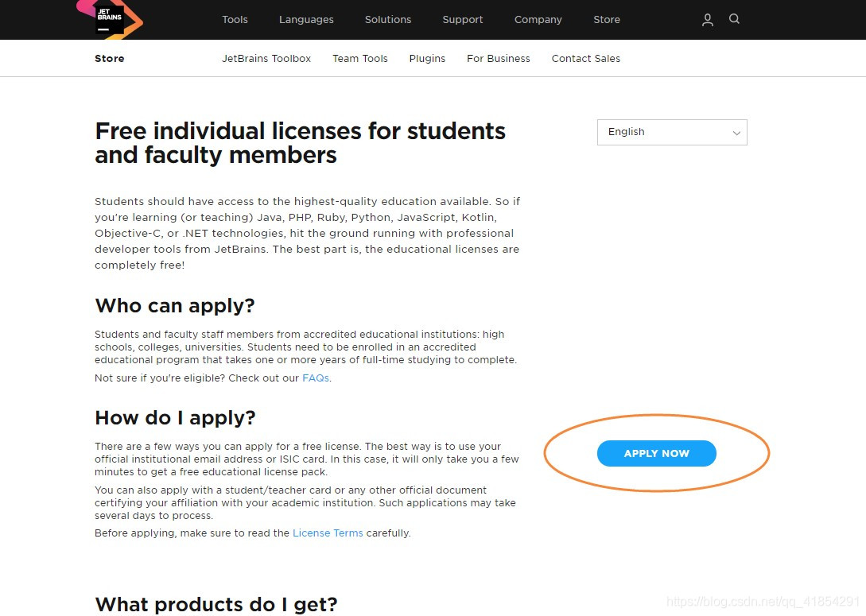Click the search magnifier icon
The image size is (866, 616).
pyautogui.click(x=734, y=19)
